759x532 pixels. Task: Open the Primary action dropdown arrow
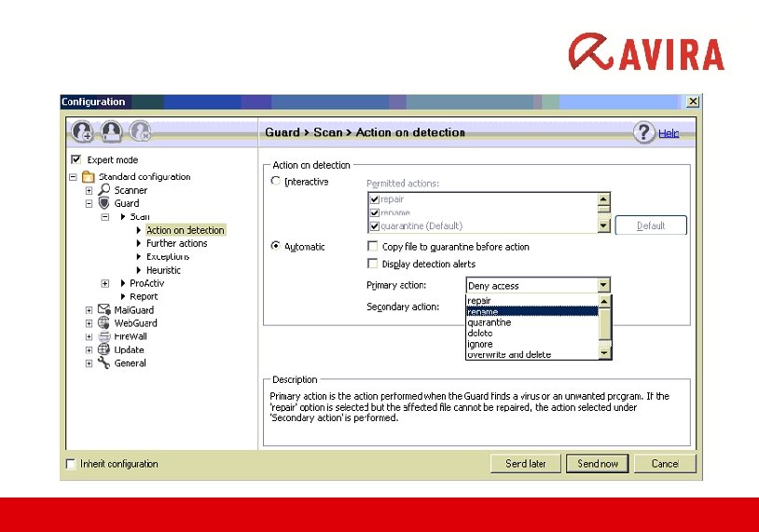click(603, 285)
